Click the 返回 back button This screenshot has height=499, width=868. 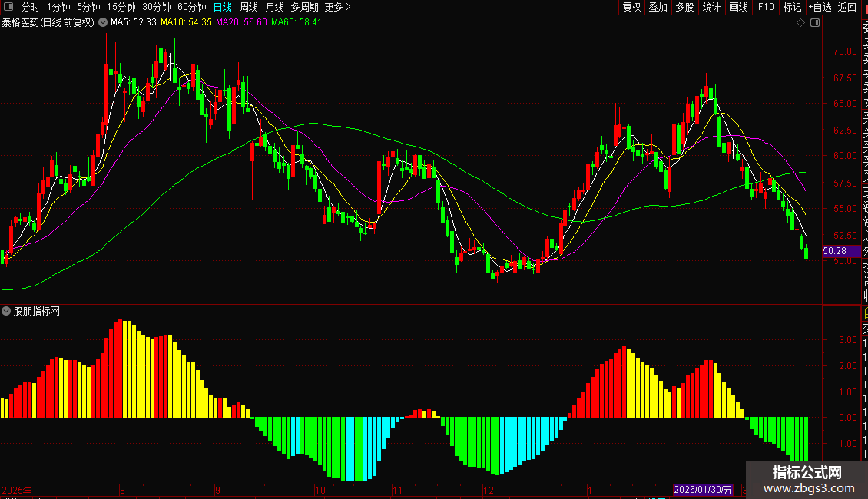847,7
